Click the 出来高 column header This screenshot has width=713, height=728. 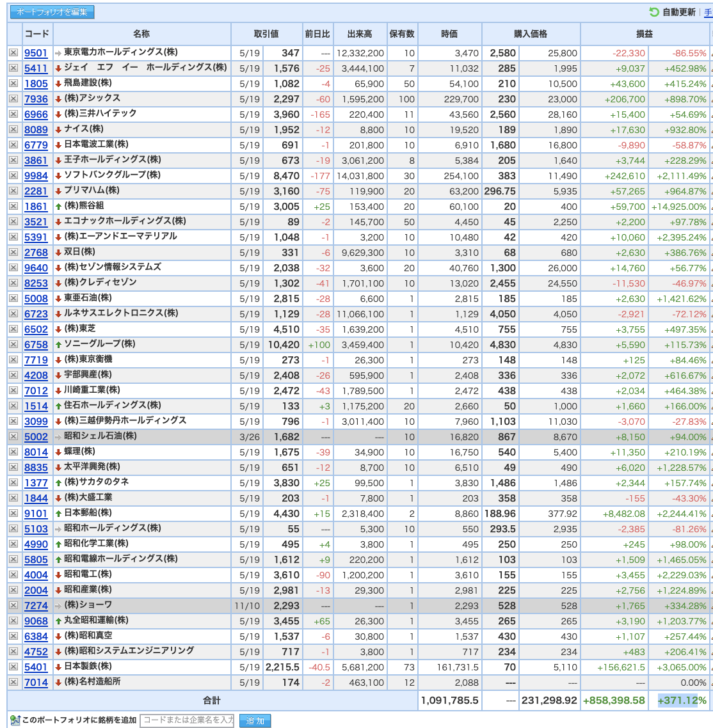360,34
